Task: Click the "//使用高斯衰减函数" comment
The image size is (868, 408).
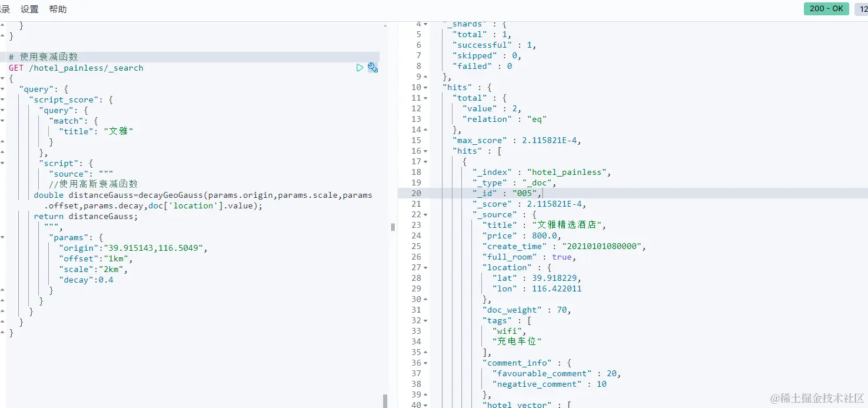Action: [94, 184]
